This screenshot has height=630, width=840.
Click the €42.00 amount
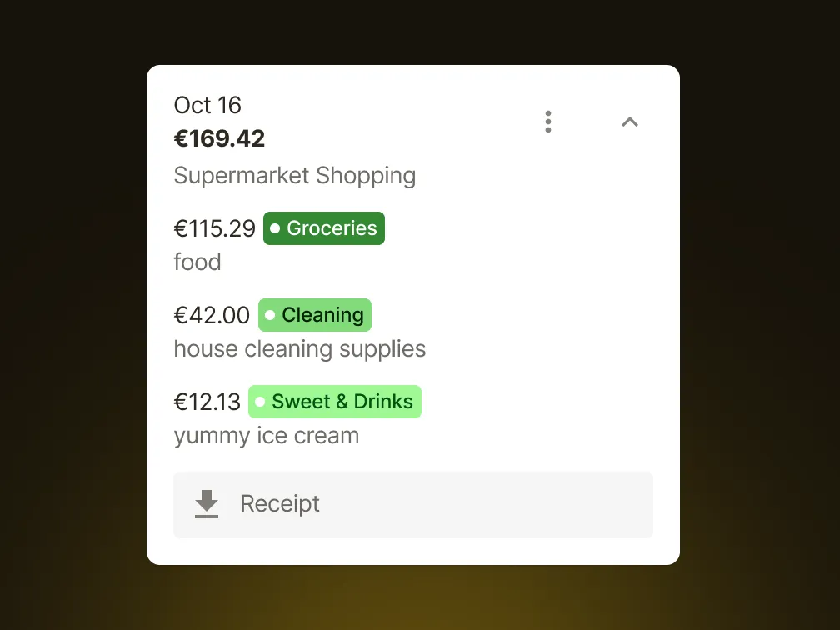click(211, 315)
